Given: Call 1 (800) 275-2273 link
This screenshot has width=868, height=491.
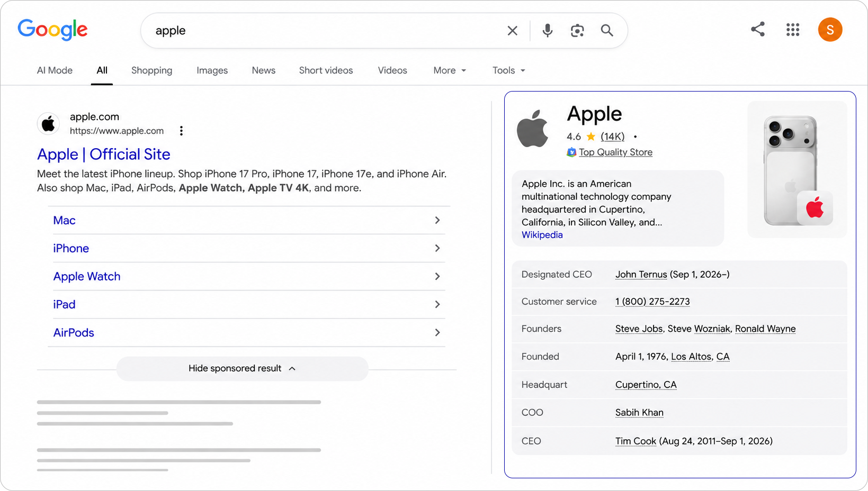Looking at the screenshot, I should 652,302.
